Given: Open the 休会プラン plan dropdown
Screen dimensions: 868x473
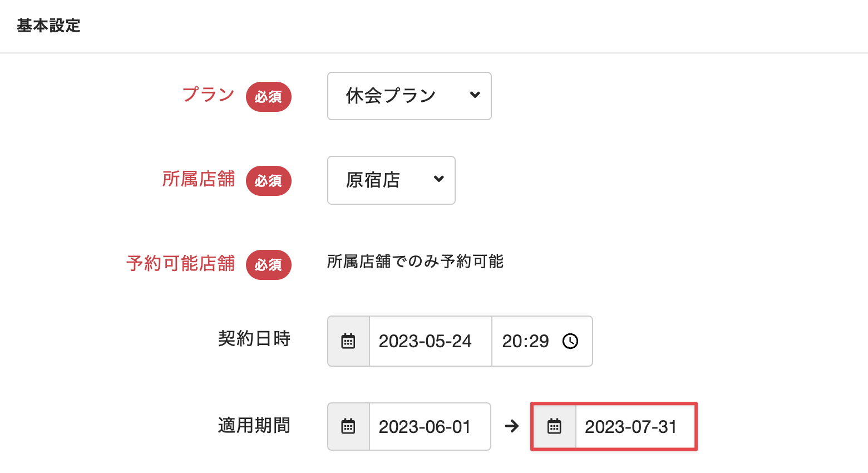Looking at the screenshot, I should (x=409, y=96).
